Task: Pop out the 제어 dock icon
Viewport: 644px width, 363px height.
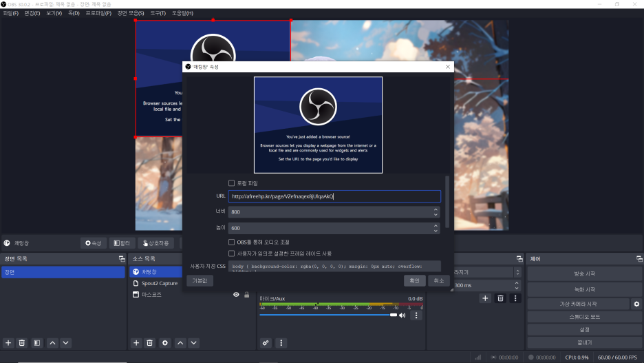Action: point(639,258)
